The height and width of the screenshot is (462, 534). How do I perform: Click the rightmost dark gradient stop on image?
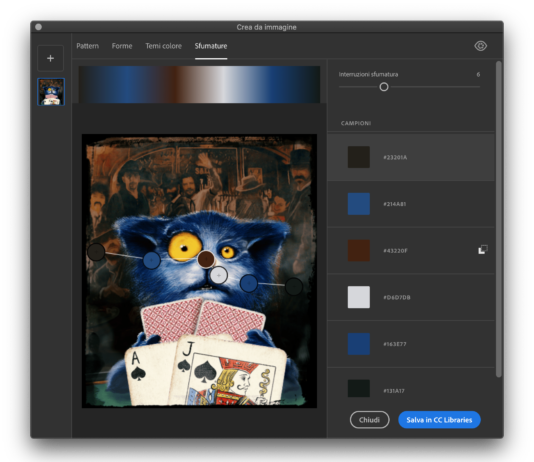294,286
